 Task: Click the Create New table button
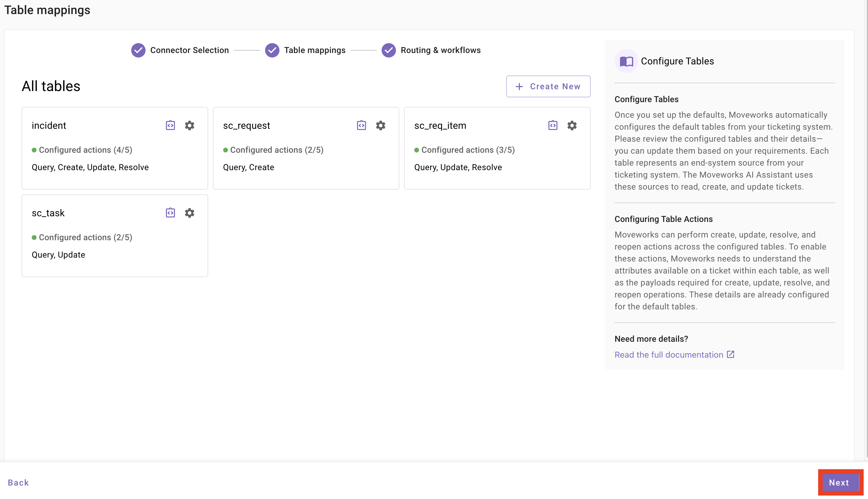pos(548,86)
